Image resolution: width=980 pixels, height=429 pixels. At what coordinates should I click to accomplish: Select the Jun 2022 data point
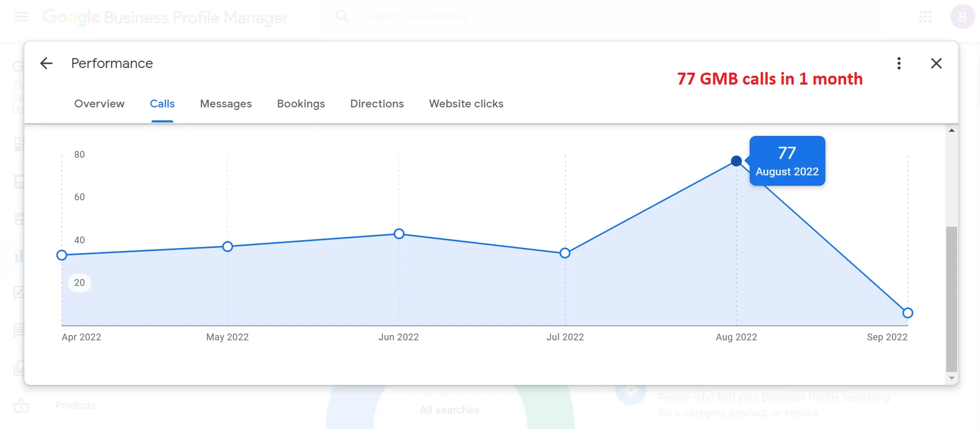tap(399, 234)
